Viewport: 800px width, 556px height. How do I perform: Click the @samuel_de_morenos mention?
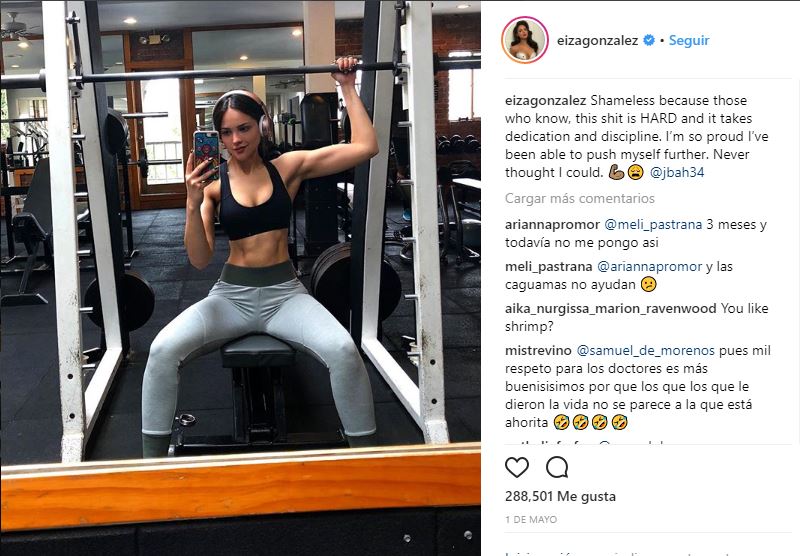coord(645,350)
